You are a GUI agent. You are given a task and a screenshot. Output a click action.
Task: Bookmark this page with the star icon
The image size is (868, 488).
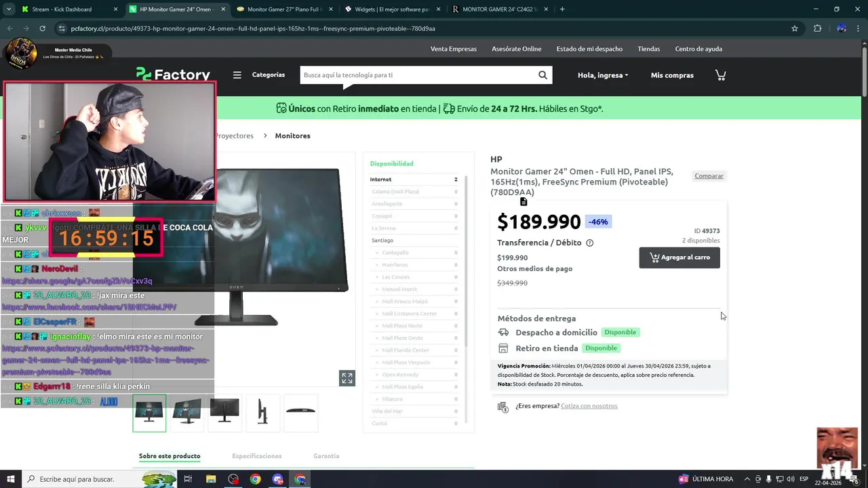click(795, 28)
